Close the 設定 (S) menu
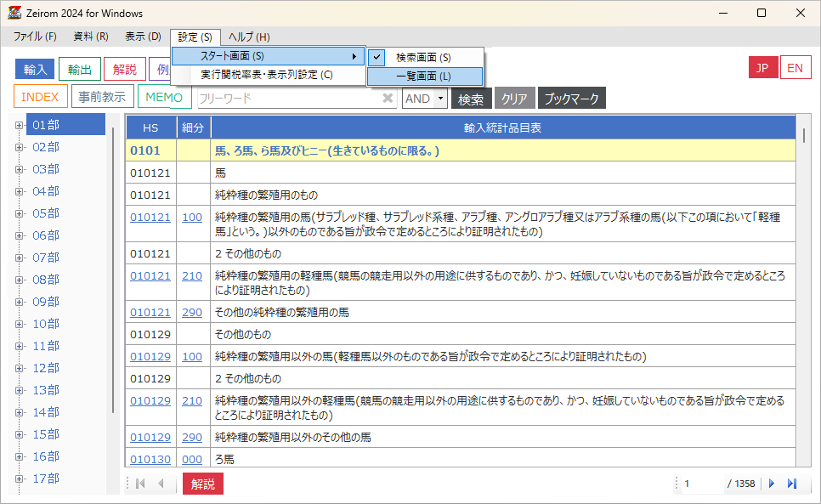 (195, 37)
